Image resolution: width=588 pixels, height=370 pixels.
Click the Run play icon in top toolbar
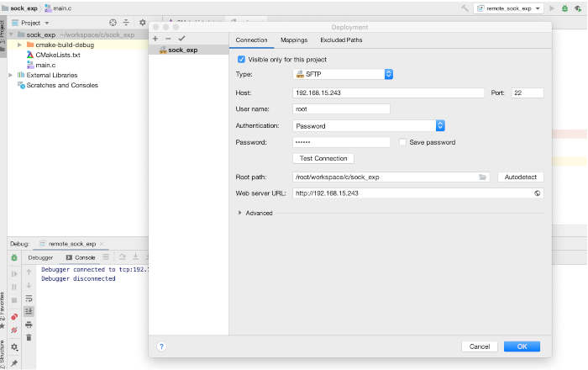[x=552, y=8]
